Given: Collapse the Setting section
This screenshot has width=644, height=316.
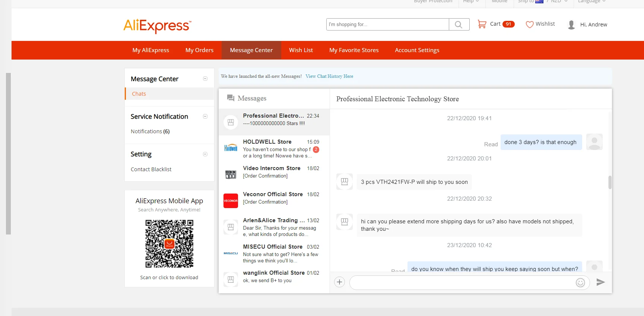Looking at the screenshot, I should pos(205,154).
